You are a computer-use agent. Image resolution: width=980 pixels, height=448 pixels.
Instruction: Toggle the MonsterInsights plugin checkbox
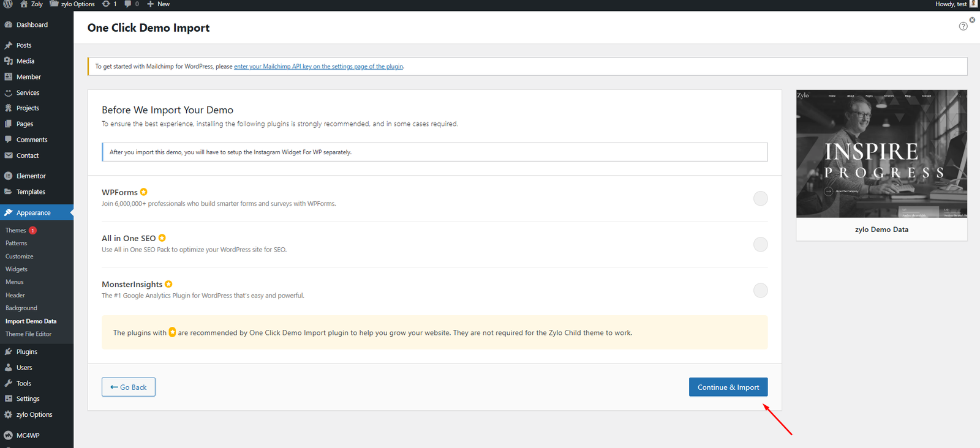pyautogui.click(x=760, y=290)
